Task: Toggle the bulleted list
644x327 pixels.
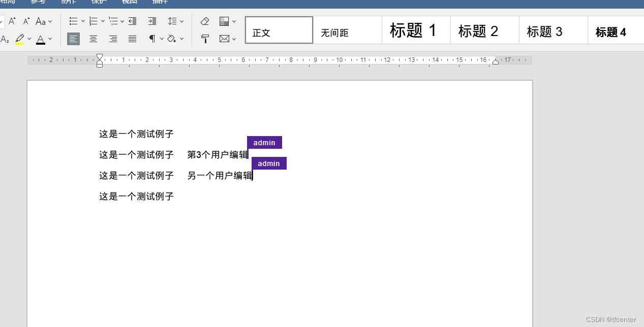Action: (x=73, y=21)
